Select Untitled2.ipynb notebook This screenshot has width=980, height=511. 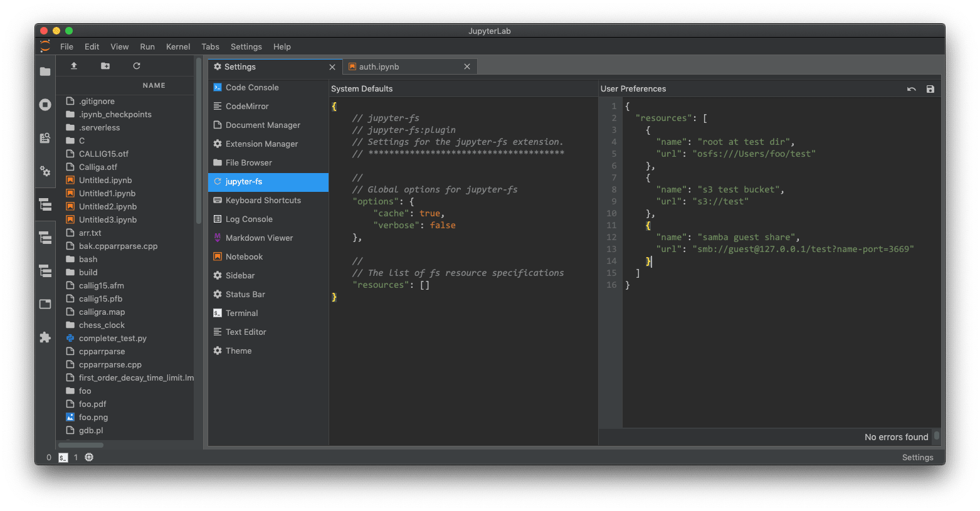[125, 206]
